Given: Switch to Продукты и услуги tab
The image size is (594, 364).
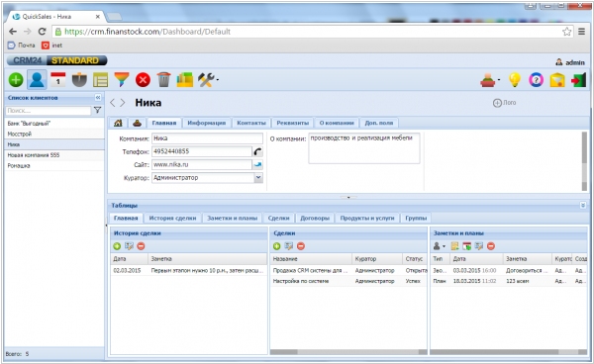Looking at the screenshot, I should point(367,218).
